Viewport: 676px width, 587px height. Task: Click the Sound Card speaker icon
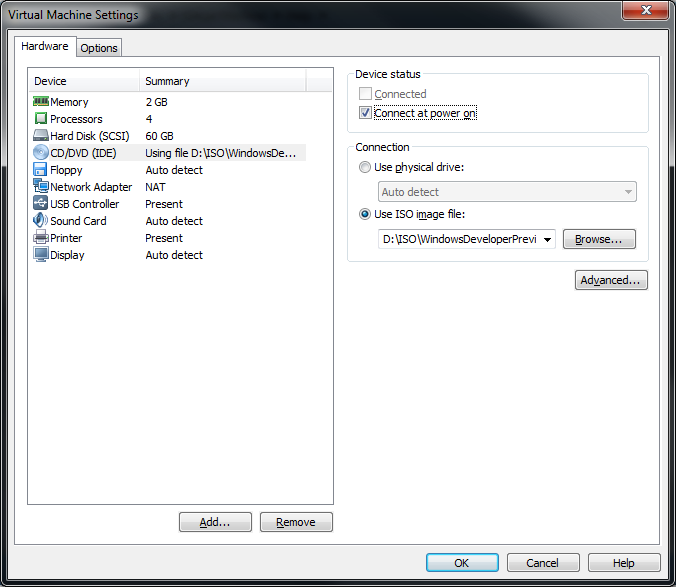tap(41, 220)
